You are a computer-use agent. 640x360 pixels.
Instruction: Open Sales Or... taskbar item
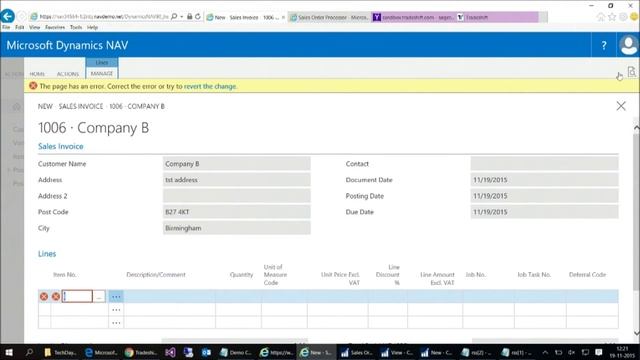(x=356, y=352)
